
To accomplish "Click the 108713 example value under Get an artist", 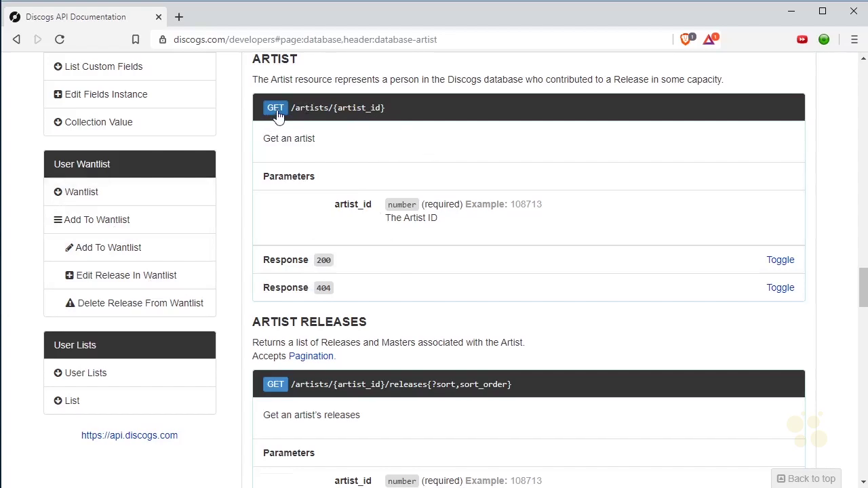I will tap(526, 204).
